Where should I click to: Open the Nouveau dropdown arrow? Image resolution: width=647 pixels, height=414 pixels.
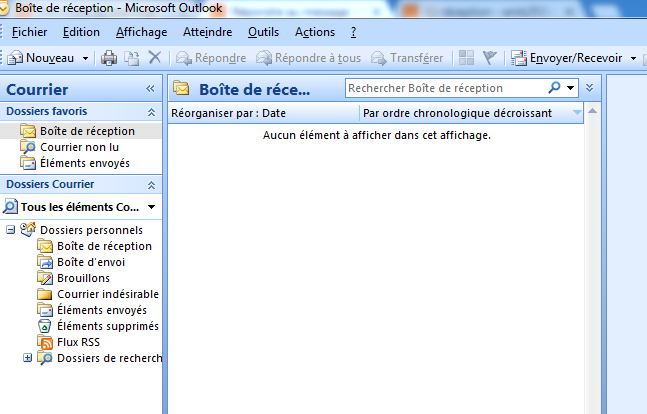click(85, 59)
